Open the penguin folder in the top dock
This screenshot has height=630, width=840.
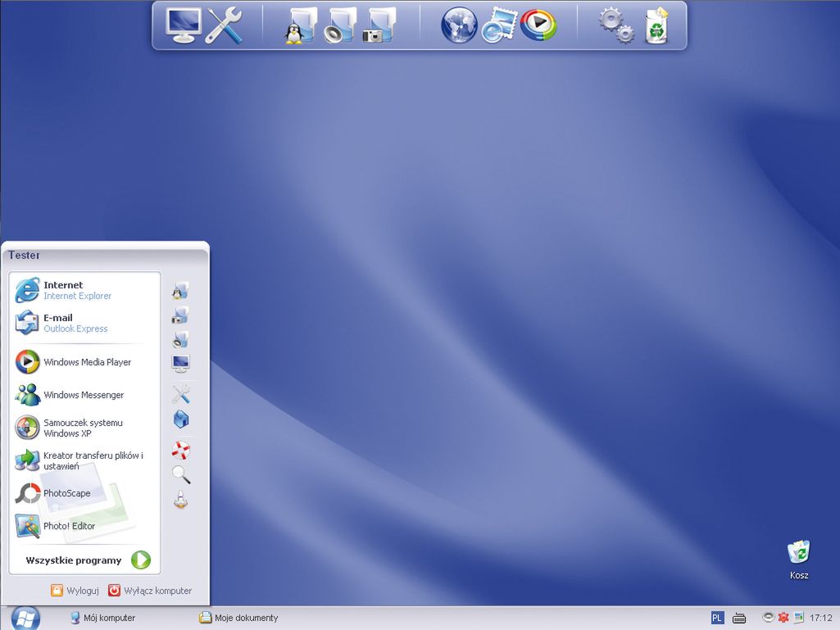point(300,25)
